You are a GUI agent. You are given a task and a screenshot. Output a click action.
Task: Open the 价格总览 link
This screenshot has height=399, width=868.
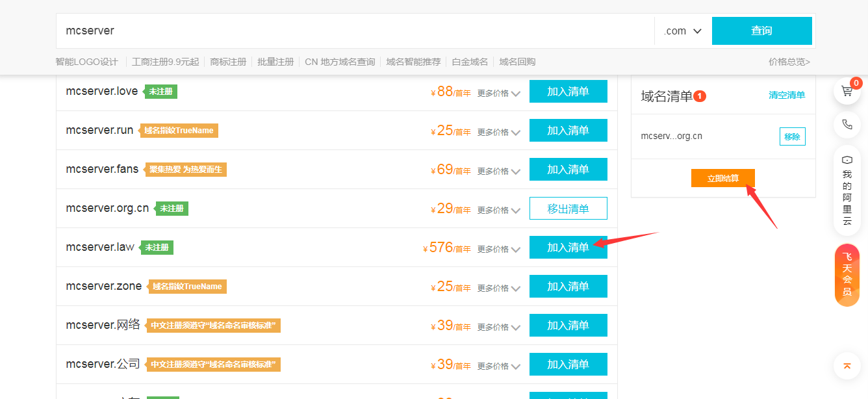coord(789,62)
